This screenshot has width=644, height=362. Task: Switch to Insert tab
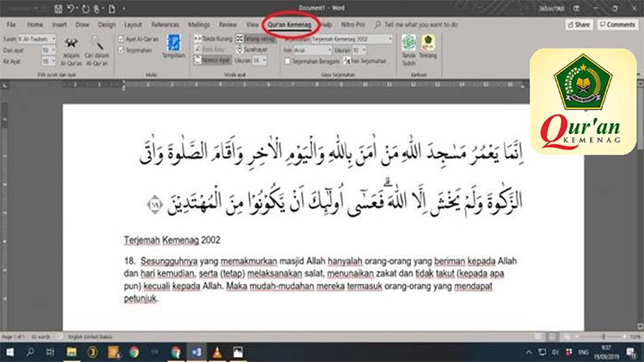(60, 24)
